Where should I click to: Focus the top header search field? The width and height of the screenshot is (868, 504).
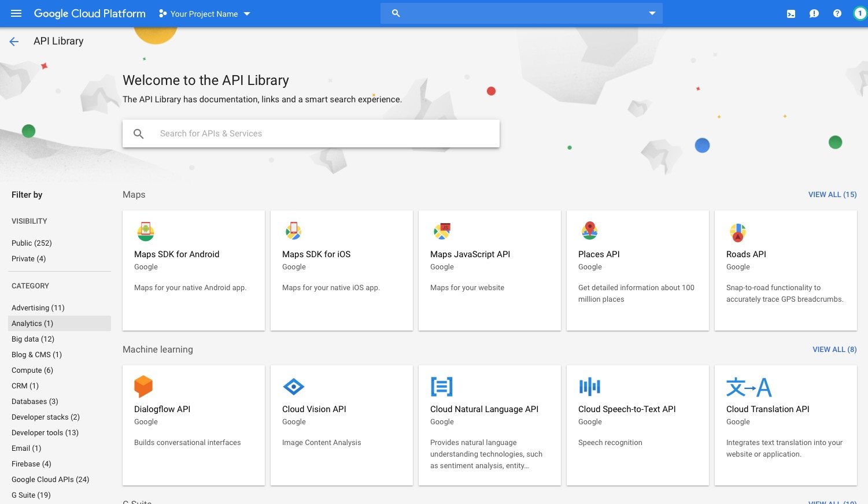coord(522,13)
